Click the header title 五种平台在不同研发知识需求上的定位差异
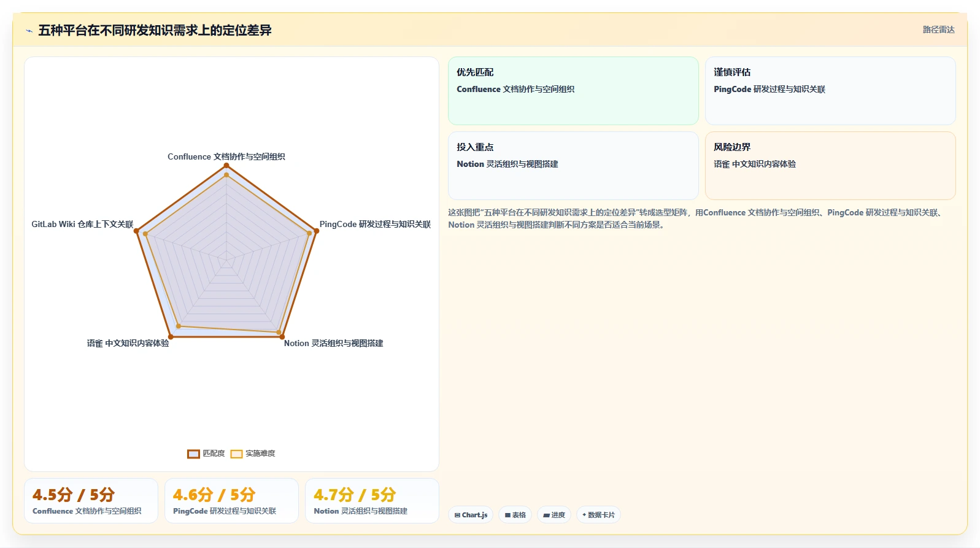The image size is (980, 548). click(155, 30)
